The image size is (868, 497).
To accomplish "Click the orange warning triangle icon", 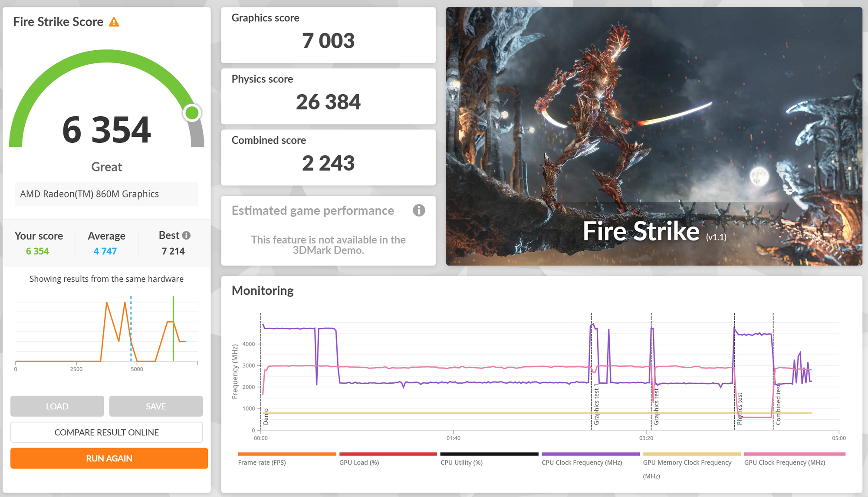I will (114, 22).
